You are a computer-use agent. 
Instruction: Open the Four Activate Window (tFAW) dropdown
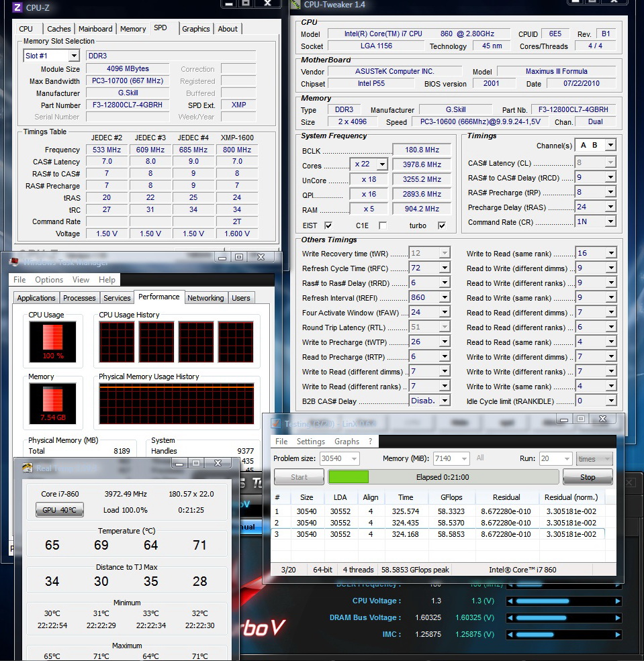coord(445,312)
